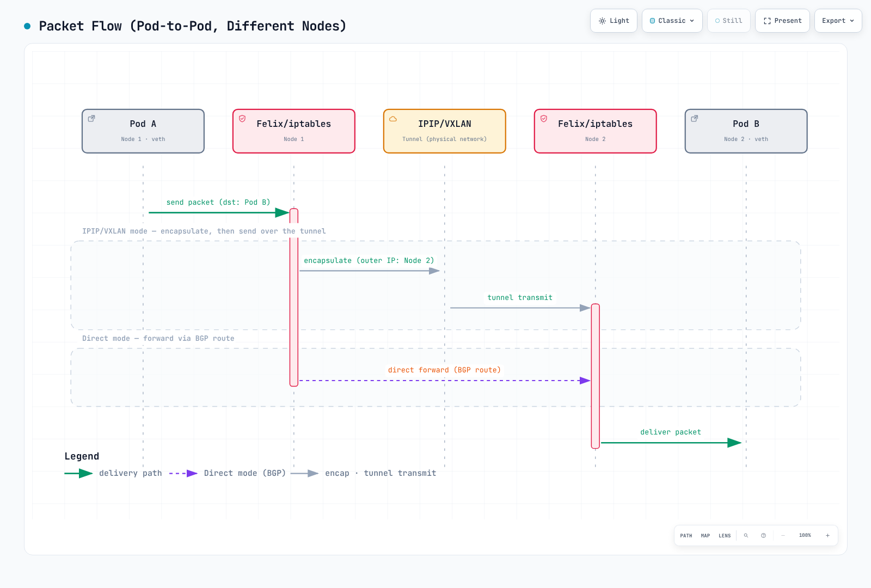Image resolution: width=871 pixels, height=588 pixels.
Task: Click the Export chevron arrow
Action: 852,21
